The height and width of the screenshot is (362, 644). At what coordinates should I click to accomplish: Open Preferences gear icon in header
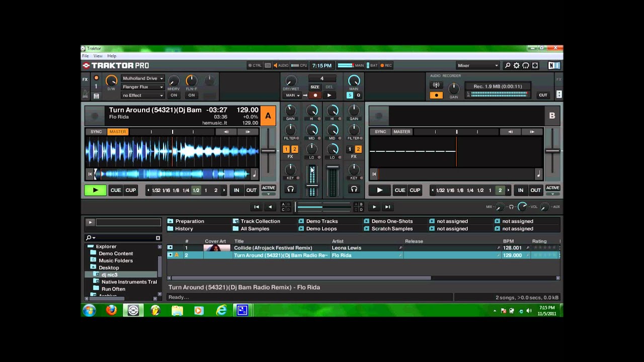[x=517, y=65]
